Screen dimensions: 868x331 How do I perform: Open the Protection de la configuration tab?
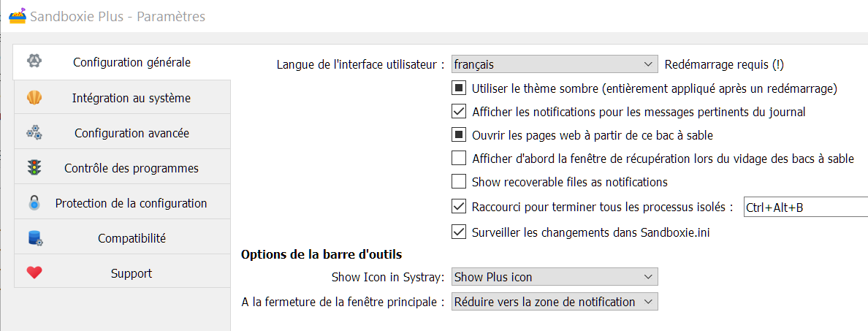pyautogui.click(x=131, y=203)
